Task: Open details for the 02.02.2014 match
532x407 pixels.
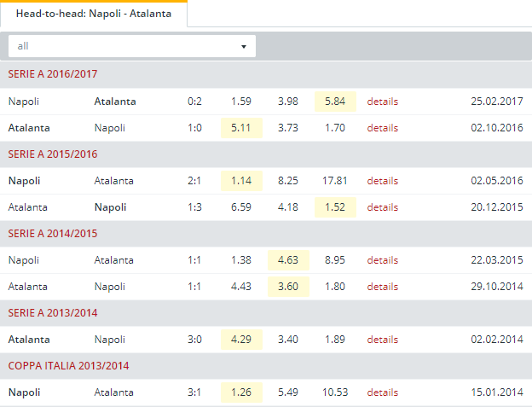Action: click(x=382, y=340)
